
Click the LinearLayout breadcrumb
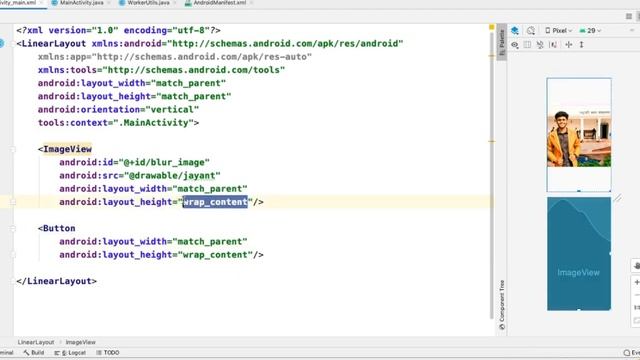(x=36, y=342)
